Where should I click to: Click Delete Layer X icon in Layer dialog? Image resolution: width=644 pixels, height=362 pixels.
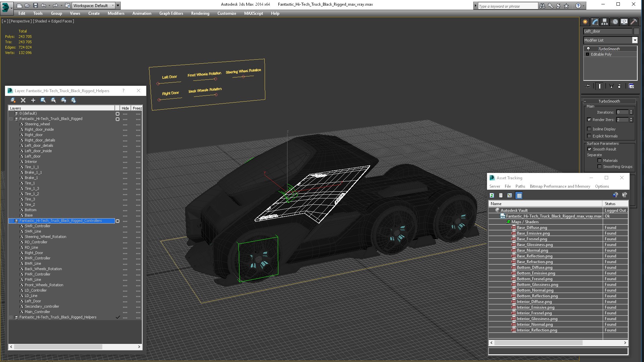(23, 100)
